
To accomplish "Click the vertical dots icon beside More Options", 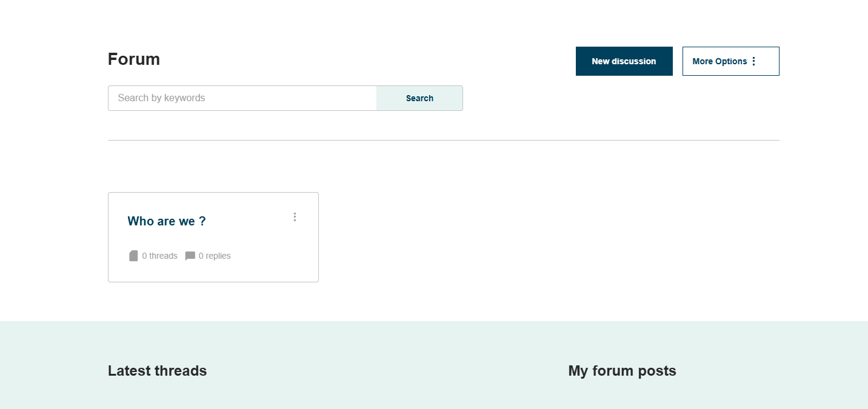I will 753,61.
